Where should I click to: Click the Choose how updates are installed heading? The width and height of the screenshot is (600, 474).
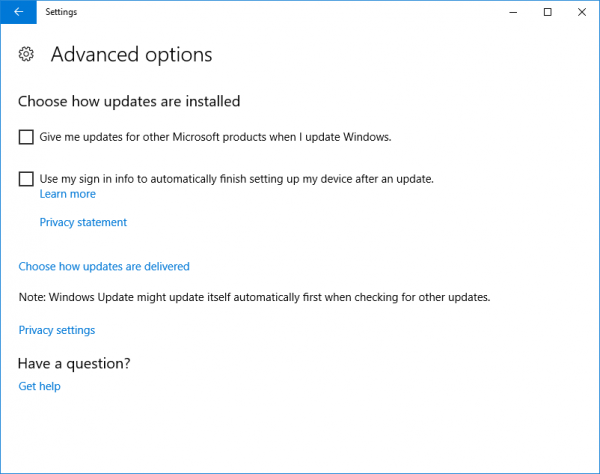(x=129, y=101)
